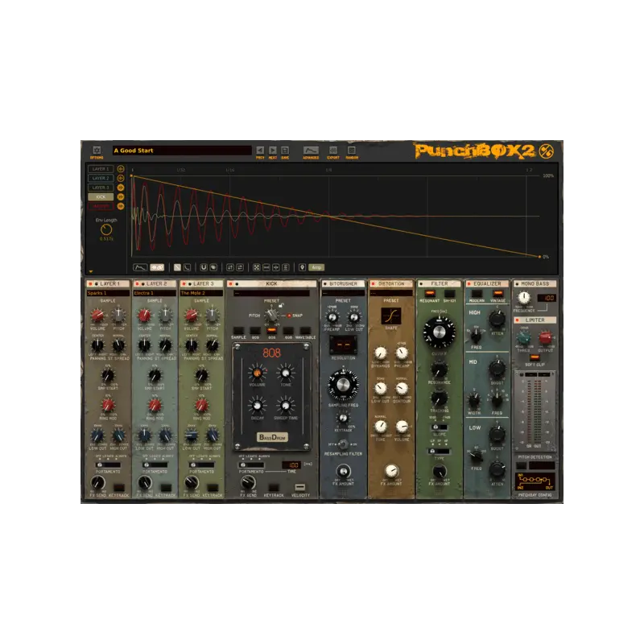This screenshot has height=644, width=644.
Task: Choose the linear slope tool icon
Action: coord(177,267)
